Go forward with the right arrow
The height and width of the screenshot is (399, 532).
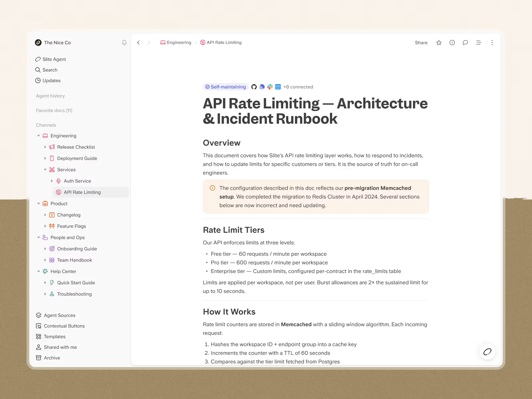(x=149, y=43)
